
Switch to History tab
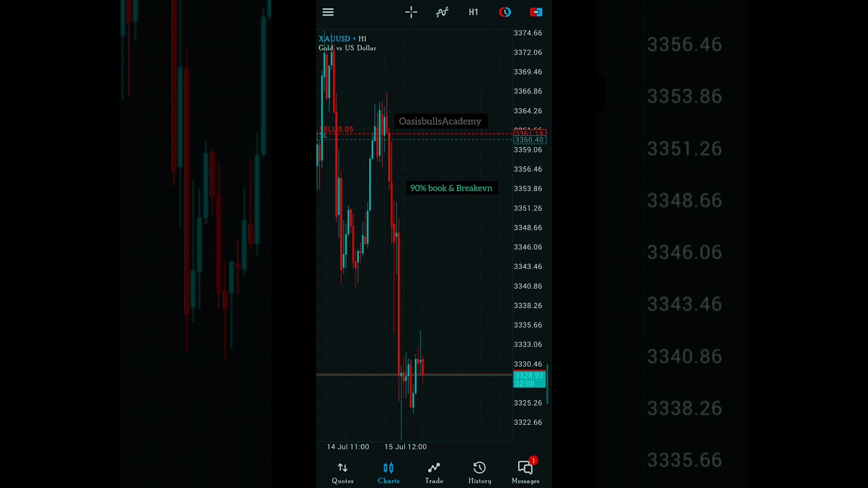479,472
